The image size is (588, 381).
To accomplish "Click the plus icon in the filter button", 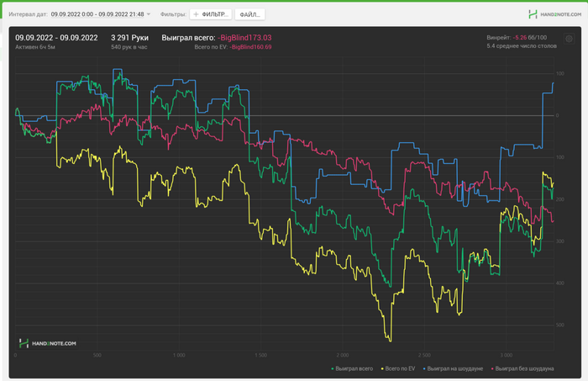I will pyautogui.click(x=196, y=14).
